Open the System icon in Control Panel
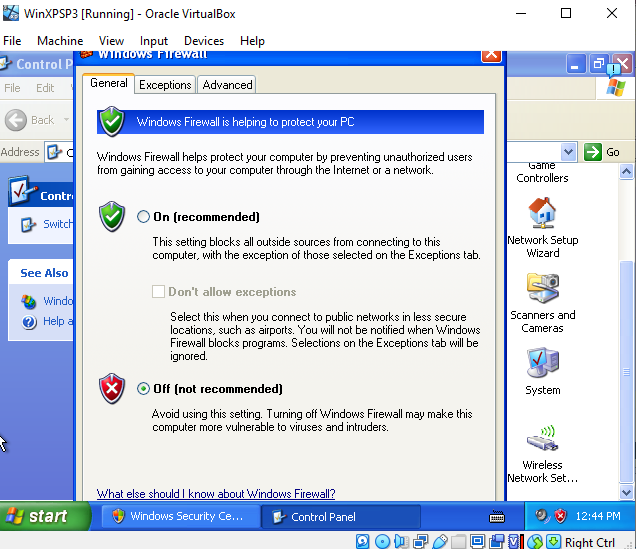The height and width of the screenshot is (549, 636). (543, 371)
